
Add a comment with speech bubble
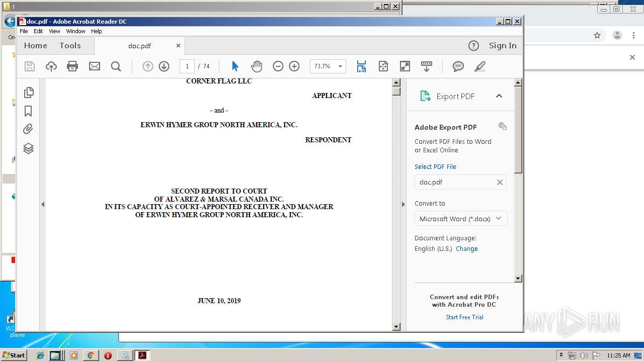tap(458, 66)
